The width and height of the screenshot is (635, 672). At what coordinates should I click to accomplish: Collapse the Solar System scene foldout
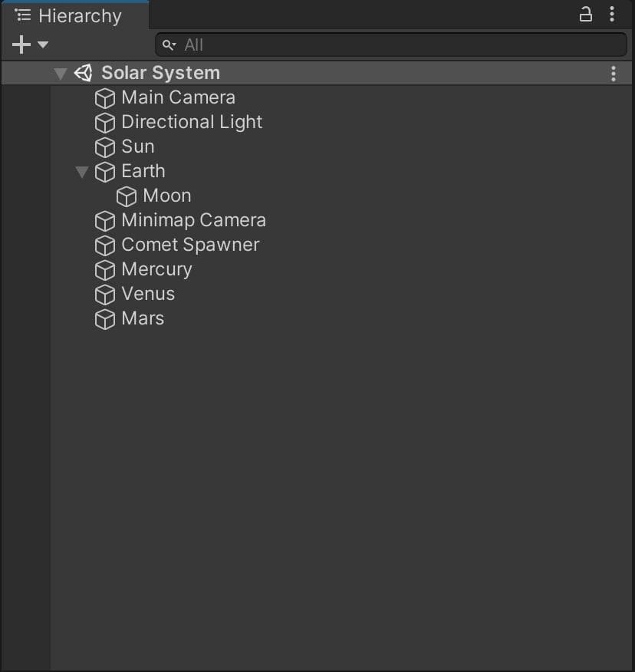(x=61, y=74)
